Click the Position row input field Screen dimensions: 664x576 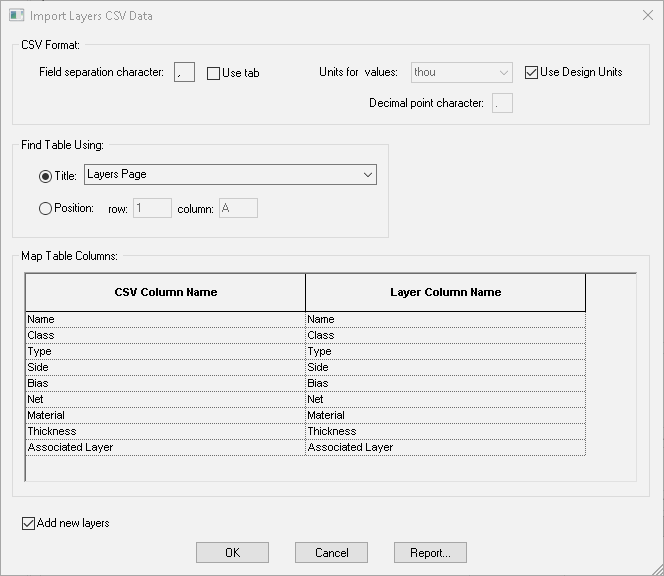point(152,208)
